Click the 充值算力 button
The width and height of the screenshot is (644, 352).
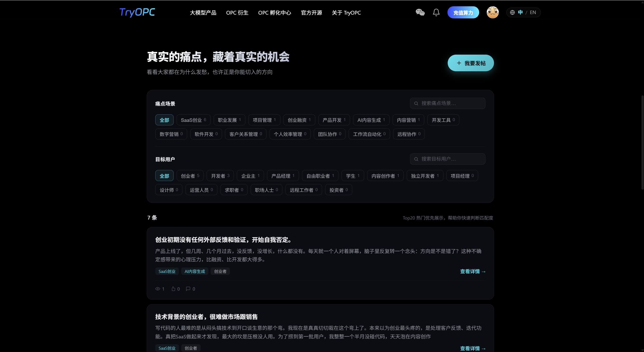(463, 12)
